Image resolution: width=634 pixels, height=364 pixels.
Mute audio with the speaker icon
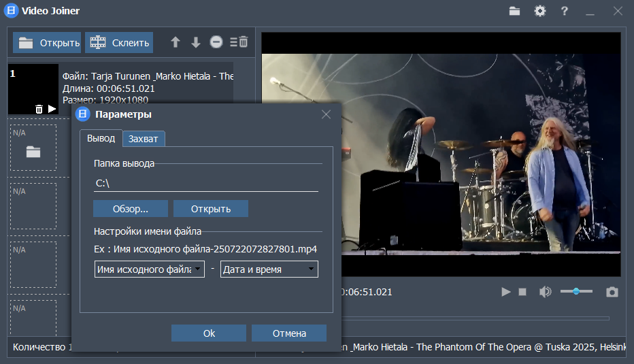click(x=545, y=292)
